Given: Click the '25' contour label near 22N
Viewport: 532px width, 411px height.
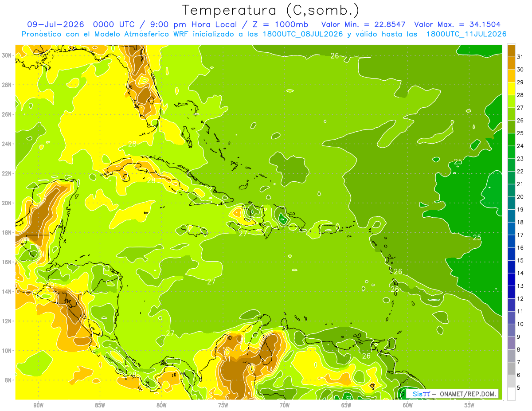Looking at the screenshot, I should (458, 162).
